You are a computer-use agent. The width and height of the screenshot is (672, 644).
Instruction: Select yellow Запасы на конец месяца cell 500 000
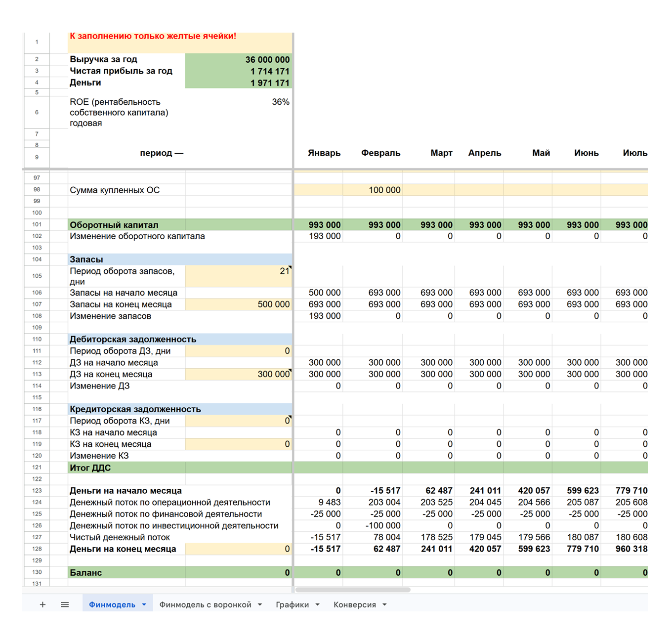click(238, 304)
